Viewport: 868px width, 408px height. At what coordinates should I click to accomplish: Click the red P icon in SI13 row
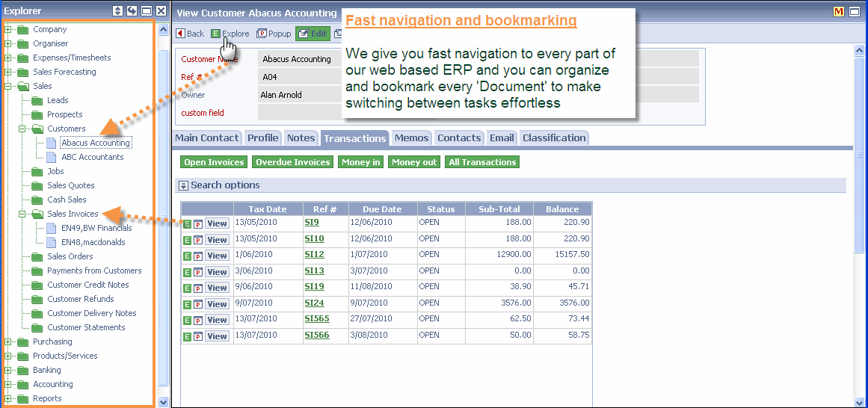click(197, 272)
